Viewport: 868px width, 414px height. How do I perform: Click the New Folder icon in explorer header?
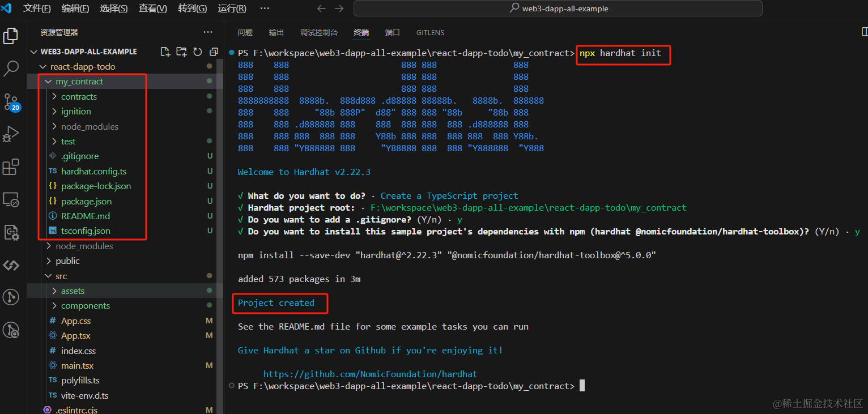click(181, 52)
